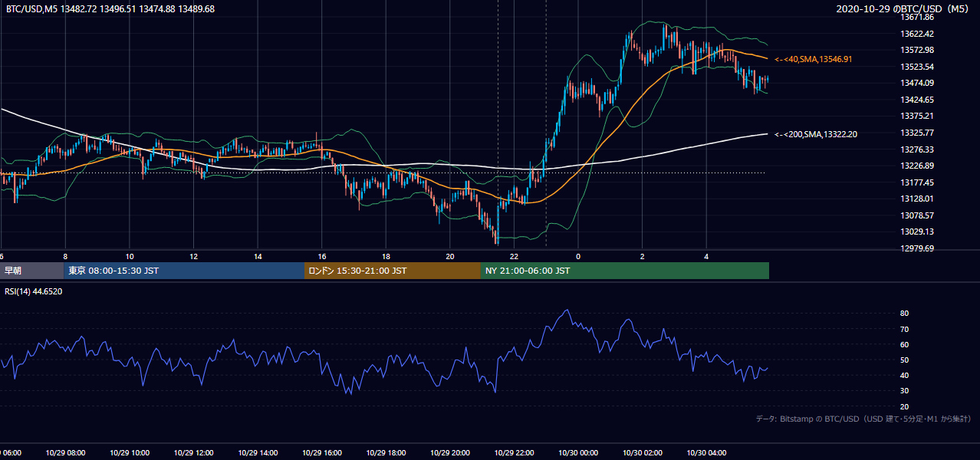
Task: Click the 早朝 session bar
Action: (x=32, y=271)
